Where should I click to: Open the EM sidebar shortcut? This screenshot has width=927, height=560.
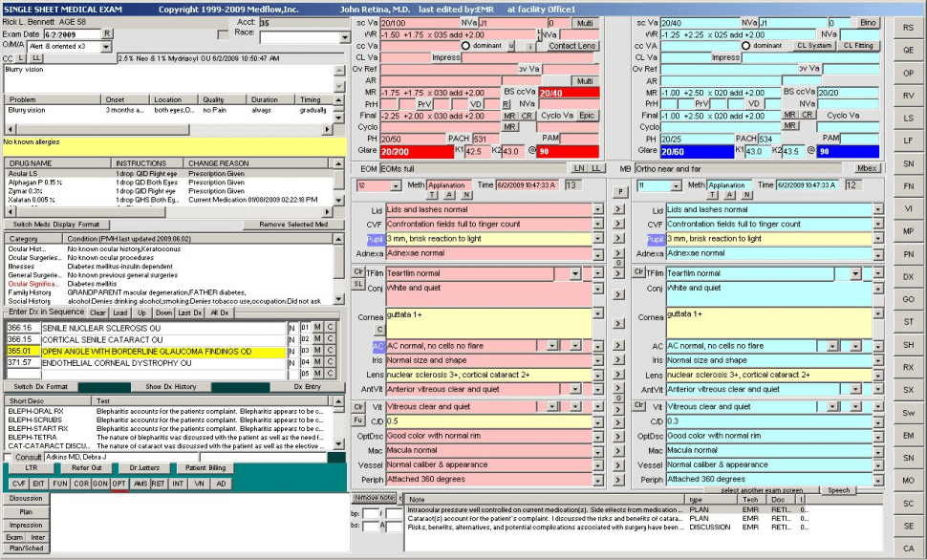pos(909,435)
